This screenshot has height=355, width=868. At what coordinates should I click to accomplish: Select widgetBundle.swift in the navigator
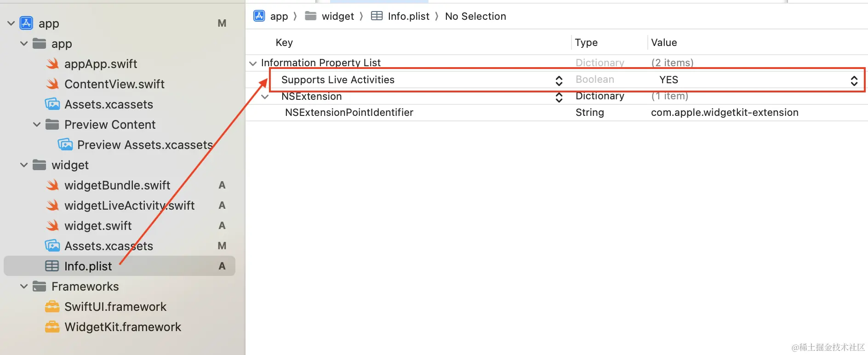(x=117, y=185)
